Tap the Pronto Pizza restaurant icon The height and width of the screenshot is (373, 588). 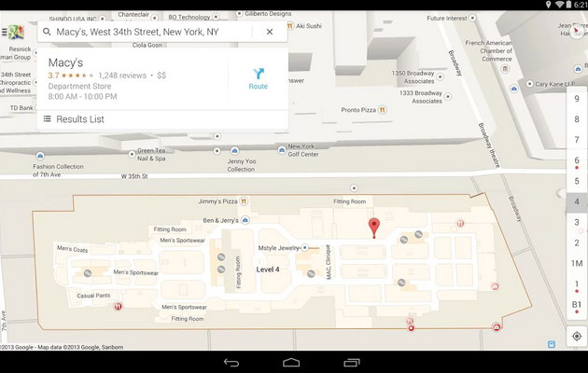382,110
